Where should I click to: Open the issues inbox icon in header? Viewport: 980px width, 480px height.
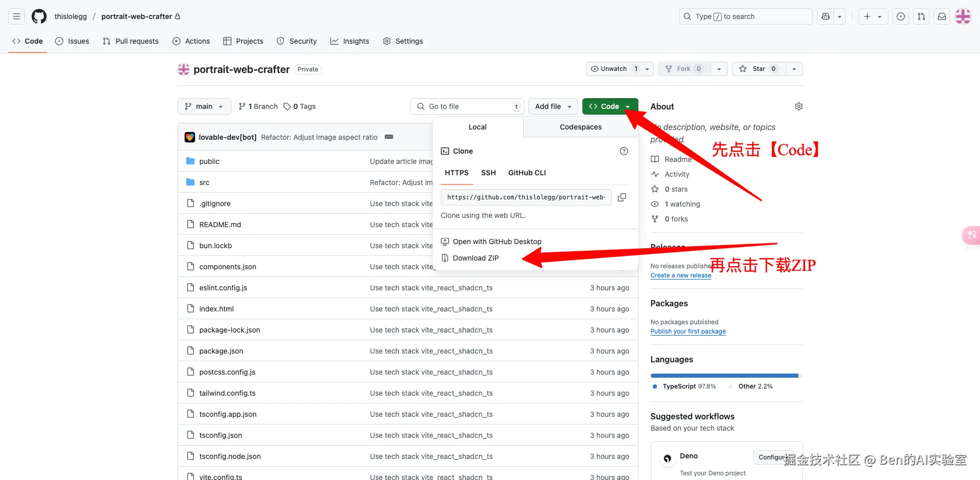click(x=901, y=16)
